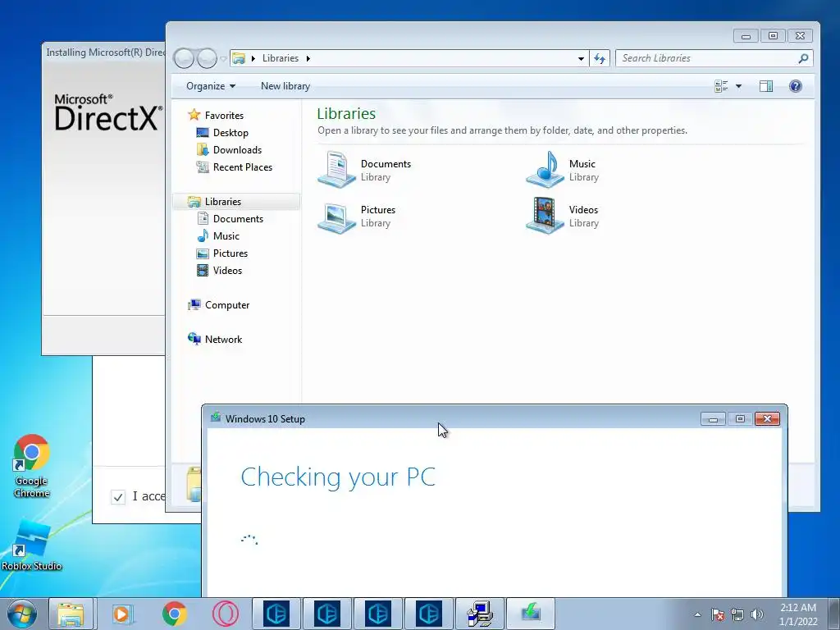Click the magnifier icon in search box
This screenshot has width=840, height=630.
coord(803,58)
